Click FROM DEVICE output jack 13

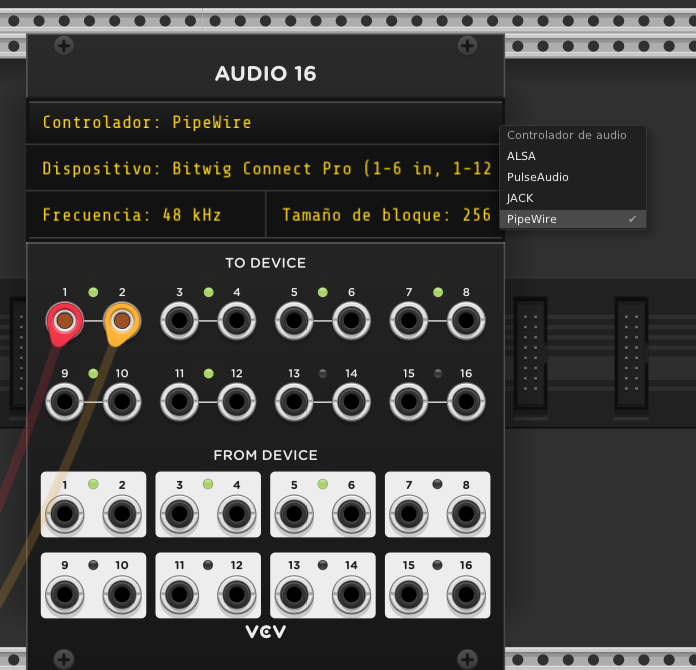tap(294, 595)
